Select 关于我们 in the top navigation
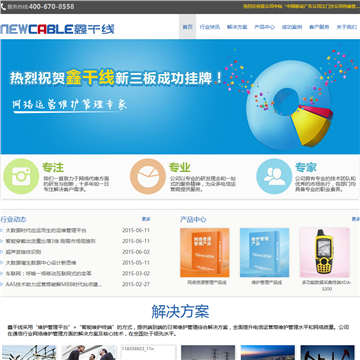Screen dimensions: 360x360 (347, 27)
